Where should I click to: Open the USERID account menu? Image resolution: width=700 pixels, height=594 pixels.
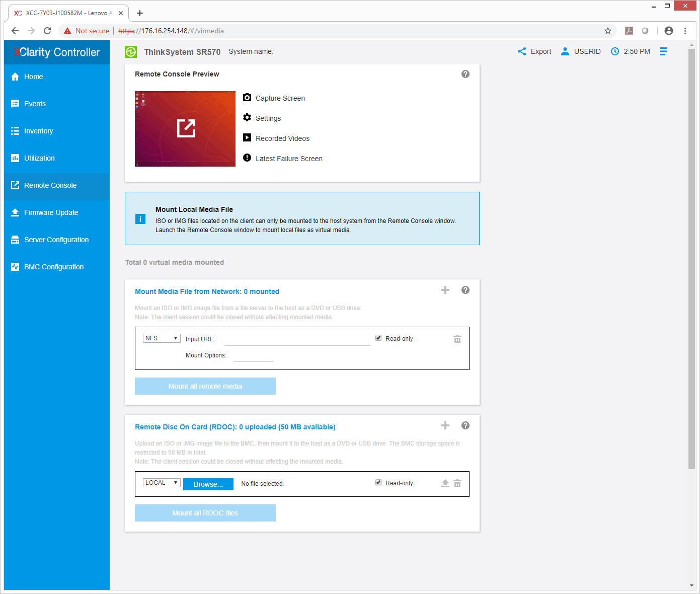click(x=581, y=51)
